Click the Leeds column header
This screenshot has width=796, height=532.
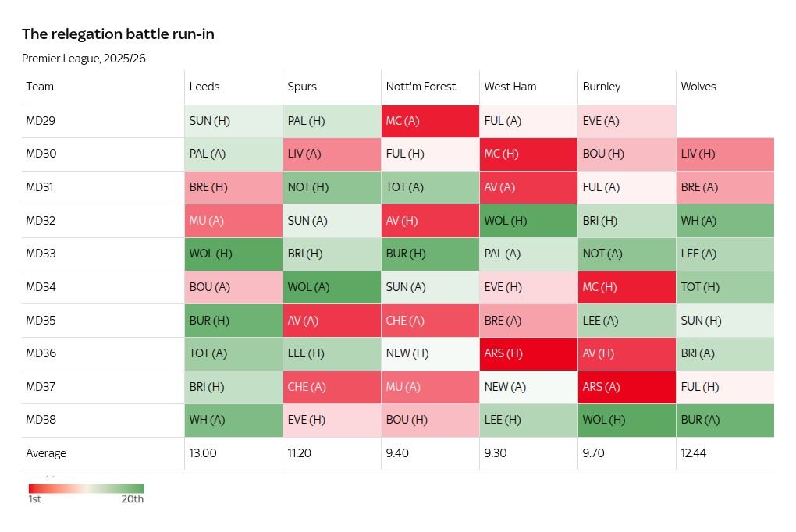(x=204, y=87)
